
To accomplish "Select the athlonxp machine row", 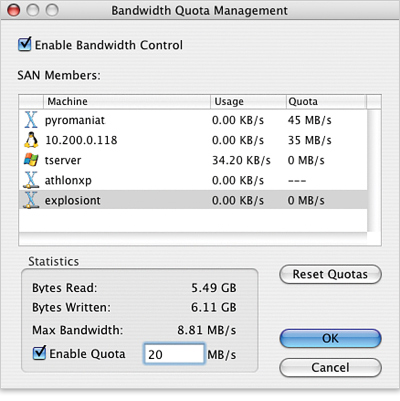I will tap(193, 180).
